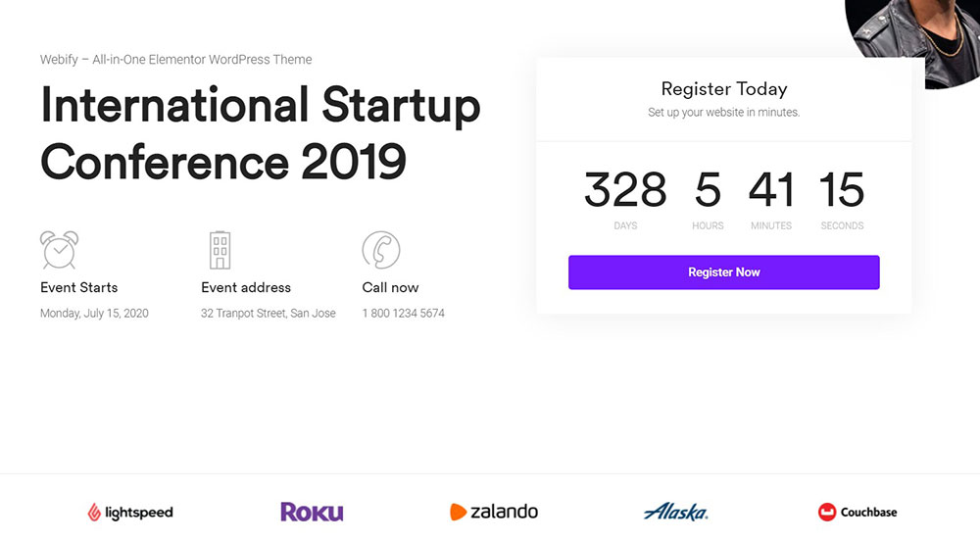
Task: Click the 328 days countdown number
Action: coord(625,189)
